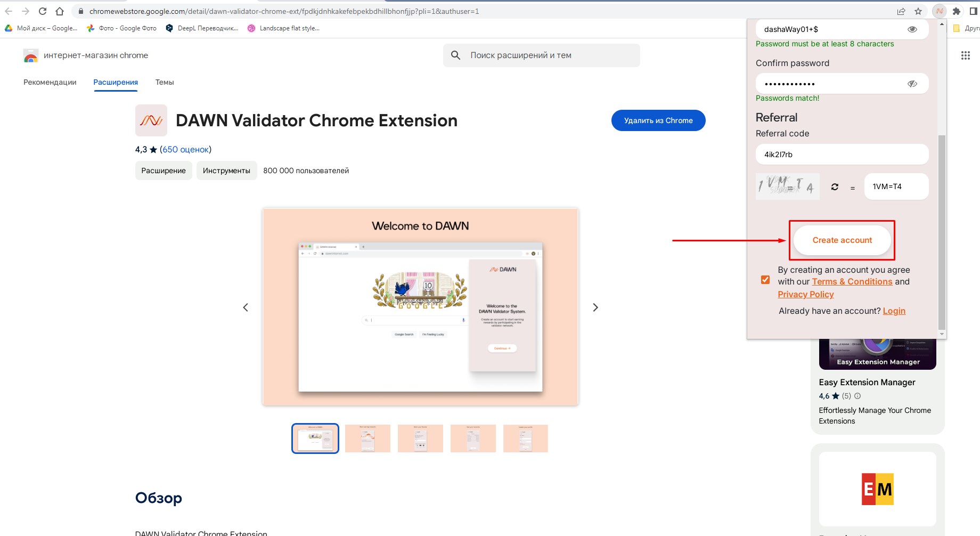Viewport: 980px width, 536px height.
Task: Select third screenshot thumbnail
Action: [x=420, y=438]
